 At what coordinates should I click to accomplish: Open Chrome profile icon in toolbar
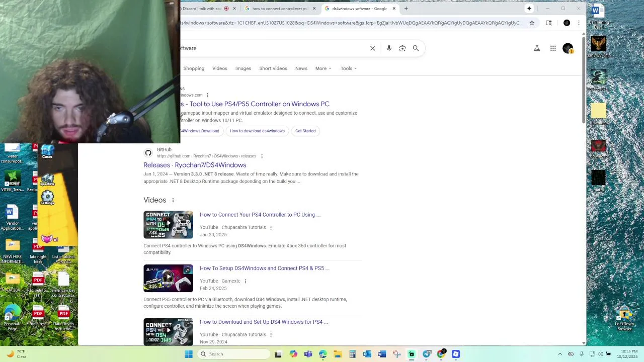[567, 23]
